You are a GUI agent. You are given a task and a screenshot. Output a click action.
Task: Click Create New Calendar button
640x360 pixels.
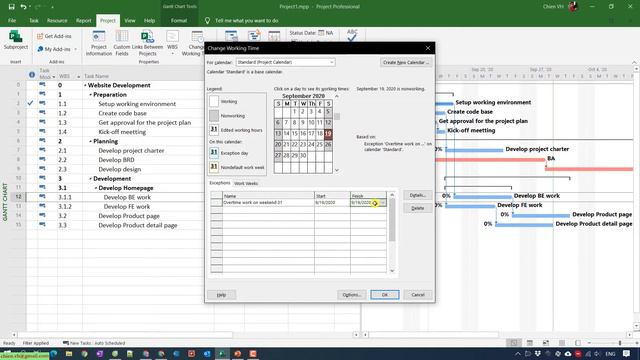click(x=406, y=62)
